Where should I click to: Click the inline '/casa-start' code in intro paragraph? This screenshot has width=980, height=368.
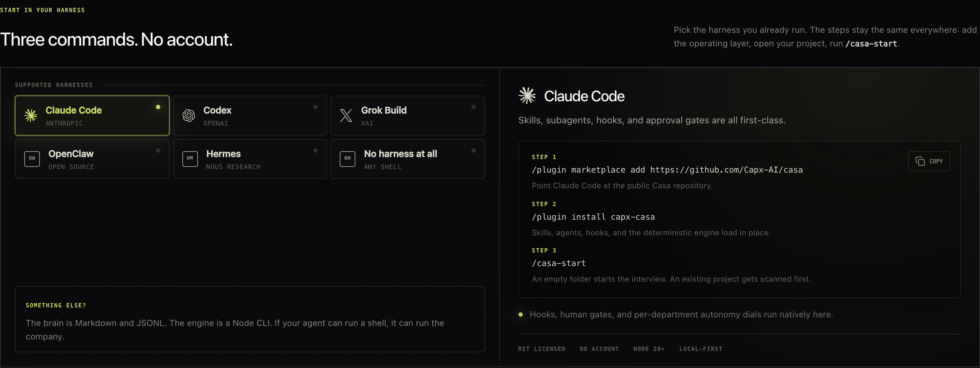click(x=871, y=44)
